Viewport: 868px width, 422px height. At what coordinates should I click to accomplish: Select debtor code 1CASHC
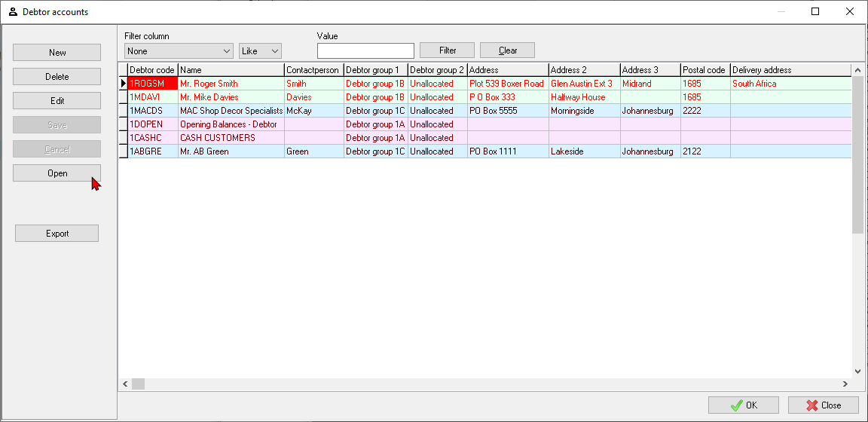[x=152, y=137]
